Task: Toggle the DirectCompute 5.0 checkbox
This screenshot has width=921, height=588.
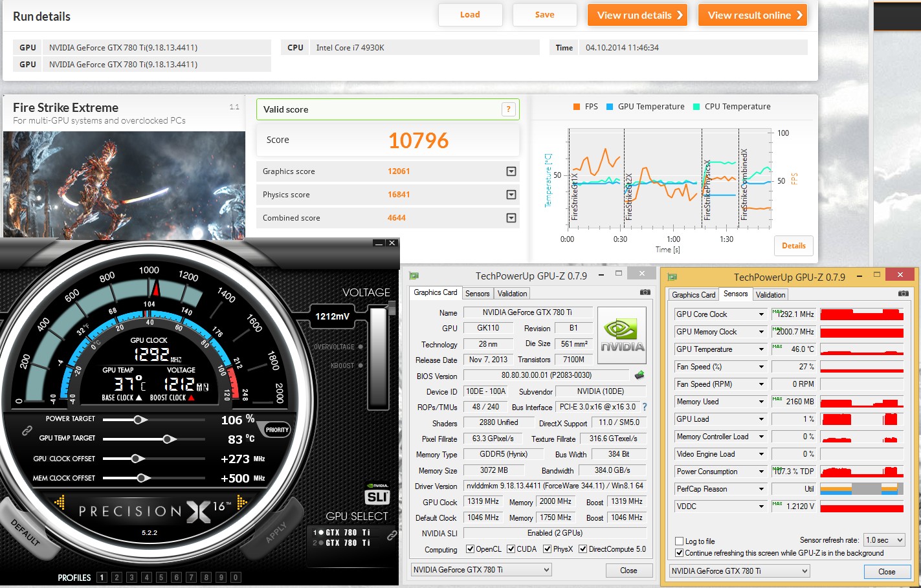Action: [583, 549]
